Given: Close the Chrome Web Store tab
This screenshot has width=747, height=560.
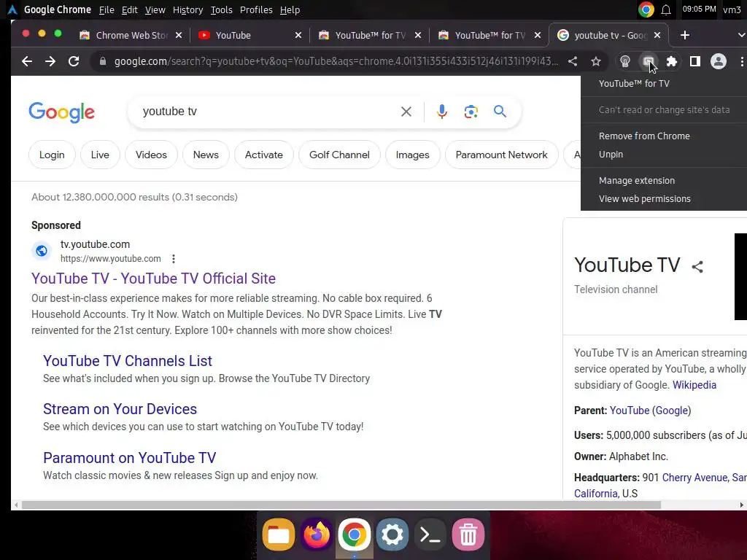Looking at the screenshot, I should (179, 35).
